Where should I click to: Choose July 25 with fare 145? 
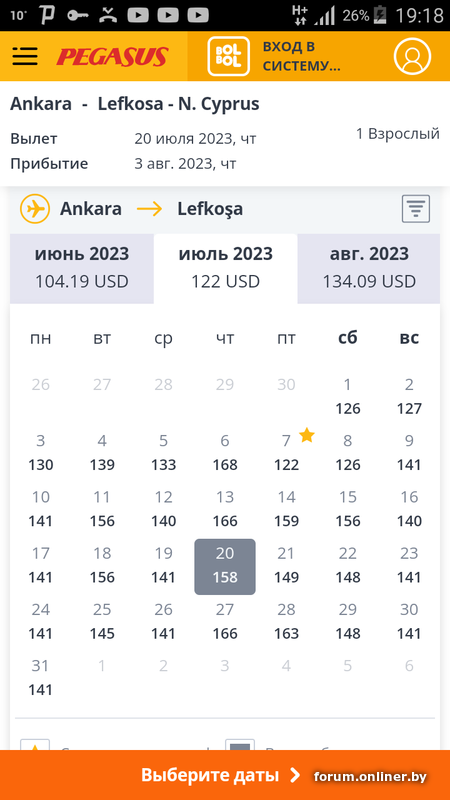tap(102, 622)
